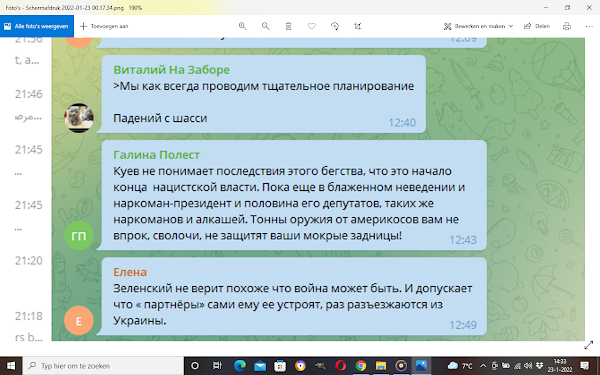Expand 'Bewerken en maken' dropdown
This screenshot has width=600, height=375.
click(478, 26)
